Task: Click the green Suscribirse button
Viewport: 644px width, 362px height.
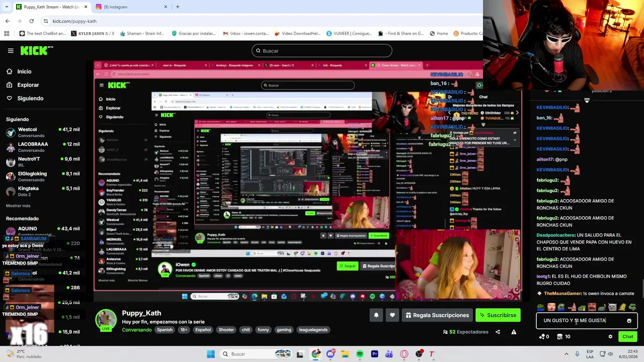Action: pos(498,315)
